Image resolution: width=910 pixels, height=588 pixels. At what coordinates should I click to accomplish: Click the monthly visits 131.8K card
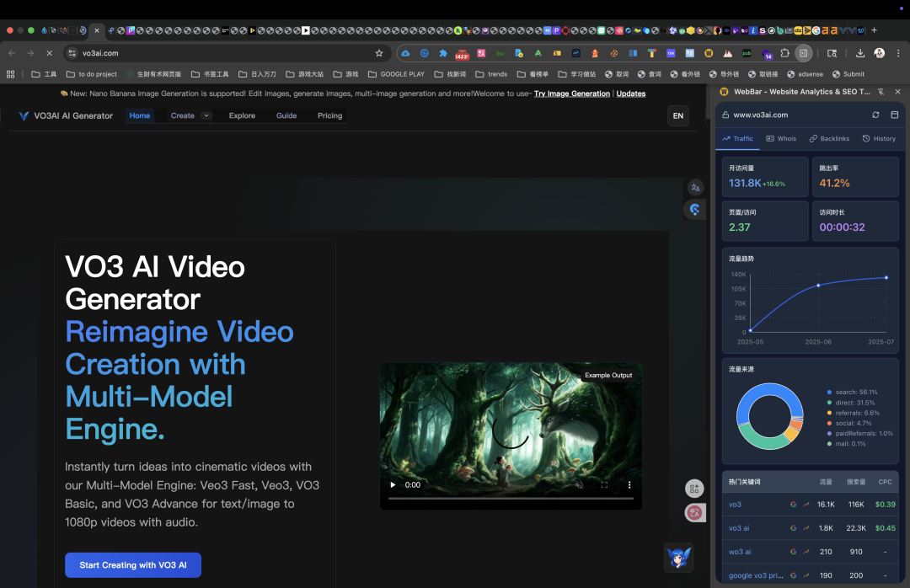765,177
